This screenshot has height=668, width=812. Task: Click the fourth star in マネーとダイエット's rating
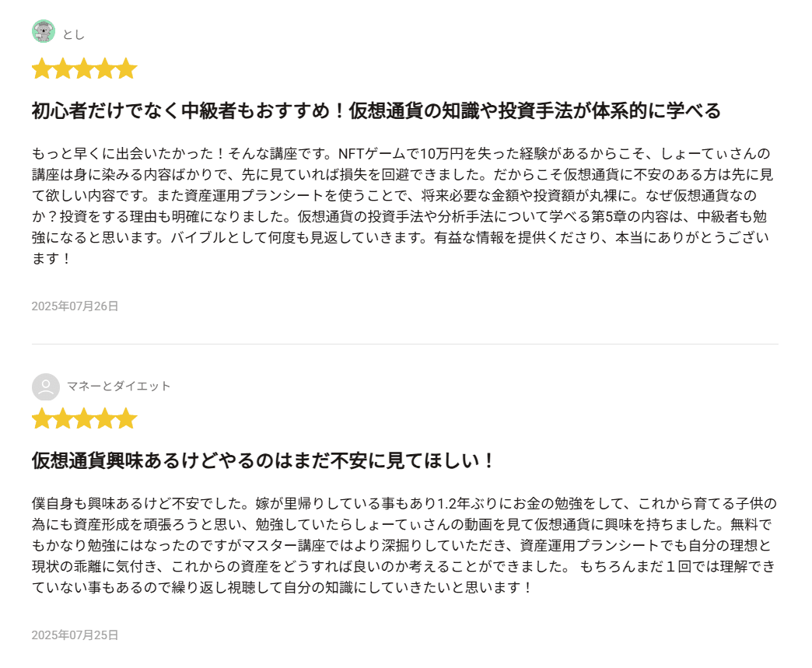point(105,418)
